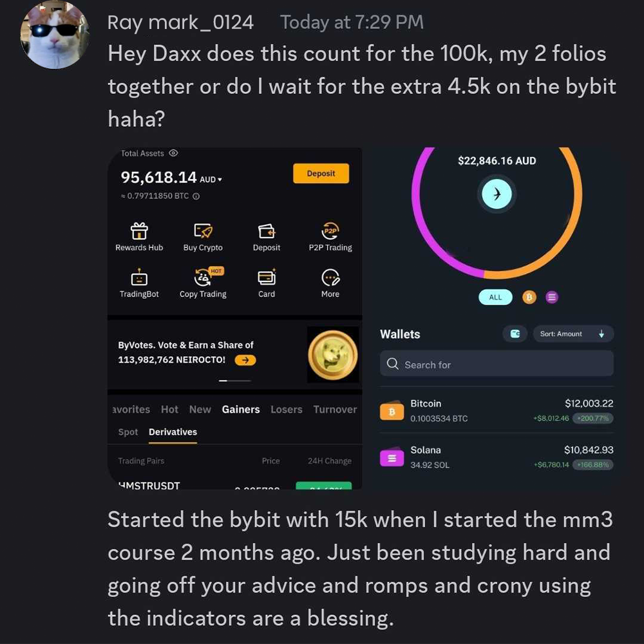Screen dimensions: 644x644
Task: Tap the More options icon
Action: [x=330, y=278]
